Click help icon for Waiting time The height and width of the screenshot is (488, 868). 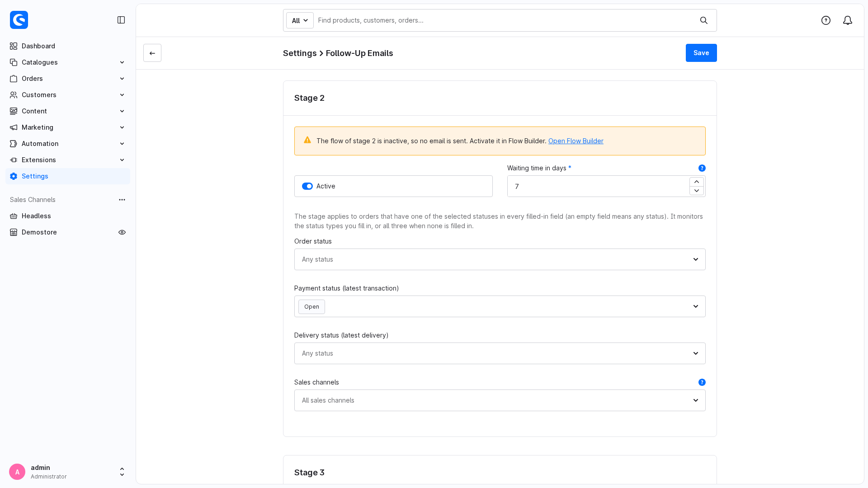(702, 168)
